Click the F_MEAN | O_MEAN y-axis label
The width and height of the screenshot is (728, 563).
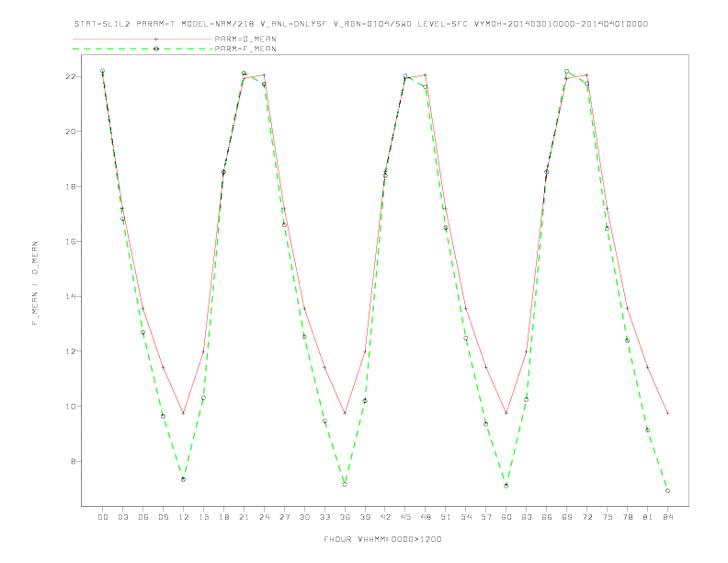(35, 283)
